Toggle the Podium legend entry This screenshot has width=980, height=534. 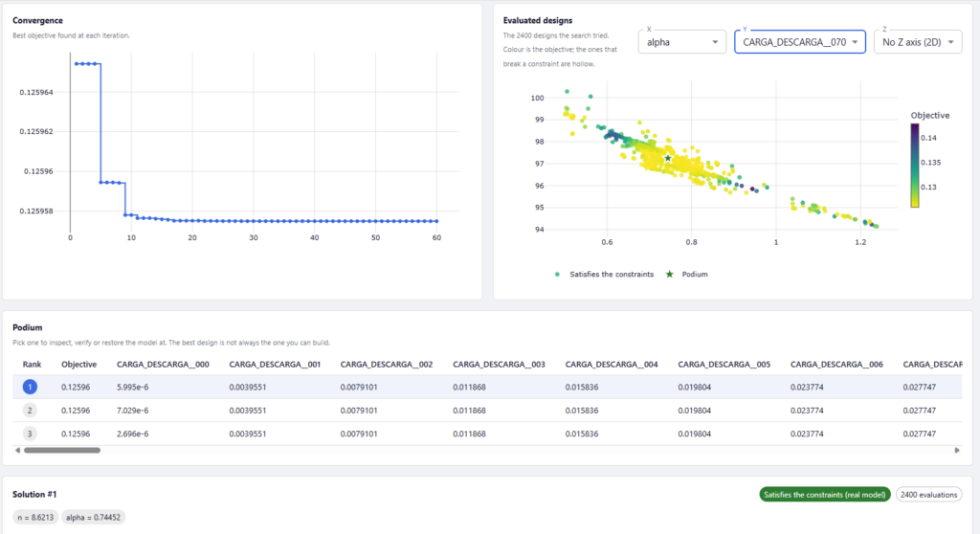coord(687,274)
